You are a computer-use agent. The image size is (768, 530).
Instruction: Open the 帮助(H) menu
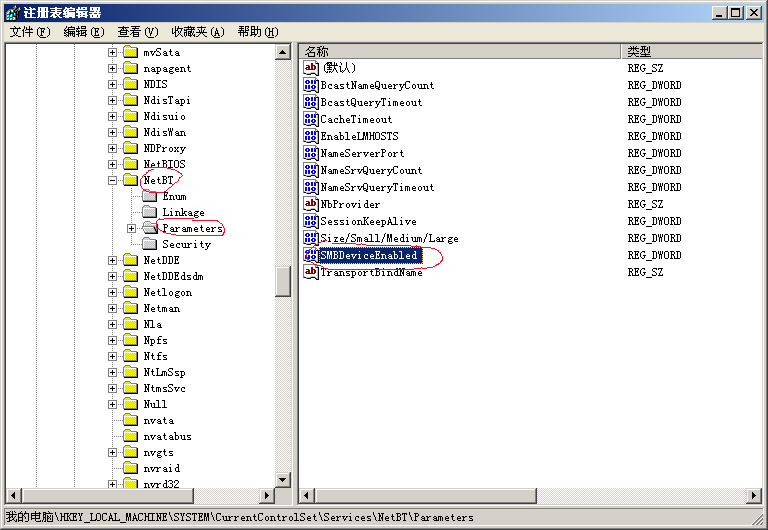258,32
